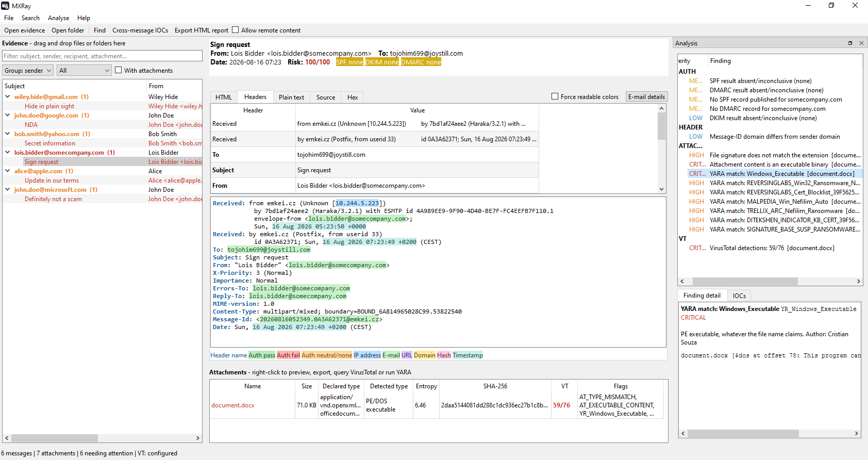Open the Analyse menu
Screen dimensions: 868x460
[x=58, y=18]
